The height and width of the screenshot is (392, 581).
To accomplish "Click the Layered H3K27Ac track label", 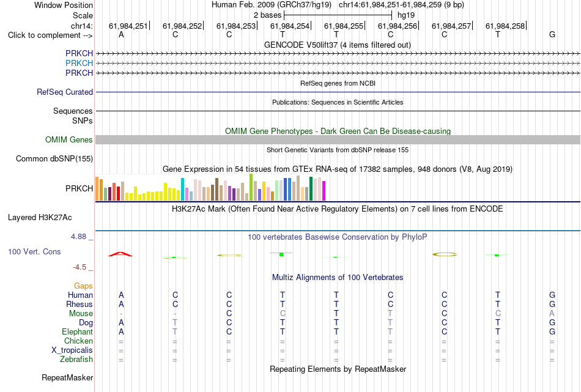I will click(40, 218).
